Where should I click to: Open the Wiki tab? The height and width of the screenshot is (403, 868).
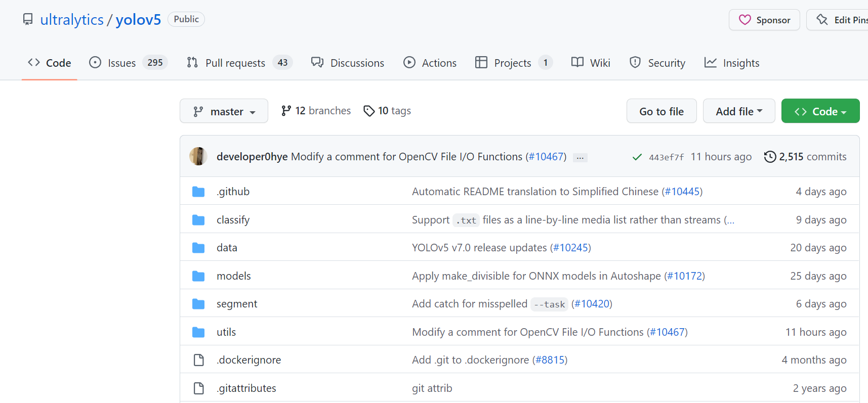click(x=591, y=63)
